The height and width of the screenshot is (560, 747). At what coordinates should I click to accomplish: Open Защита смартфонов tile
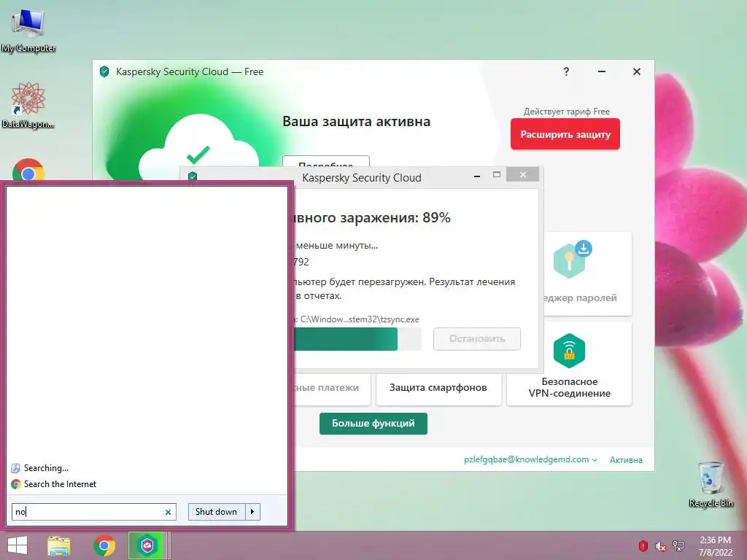(x=438, y=388)
